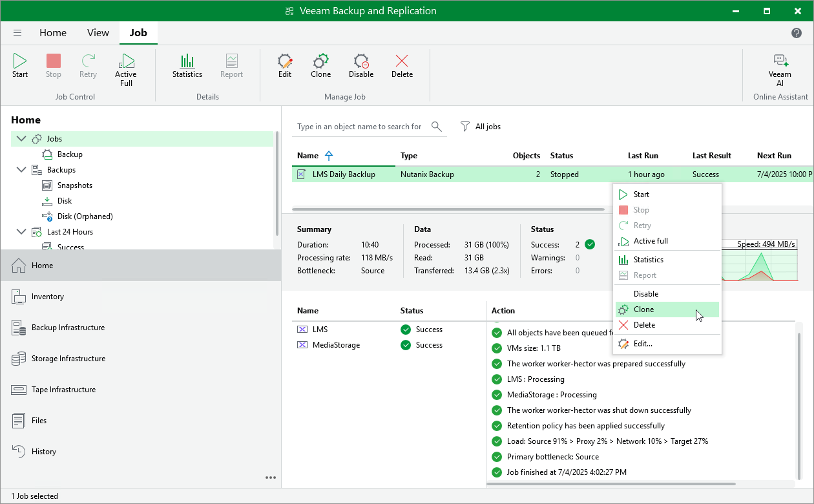The width and height of the screenshot is (814, 504).
Task: Open the Veeam AI assistant
Action: click(x=780, y=68)
